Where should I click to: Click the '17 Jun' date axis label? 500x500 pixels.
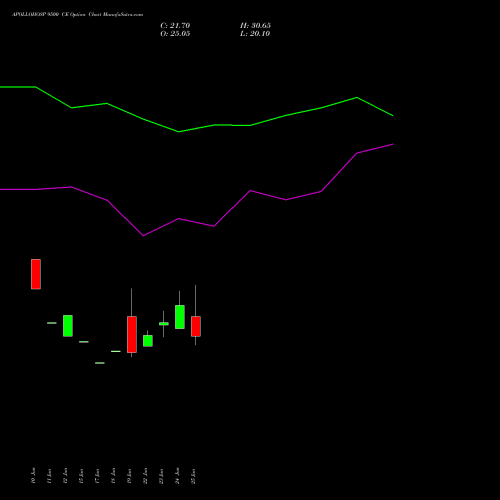pos(97,476)
